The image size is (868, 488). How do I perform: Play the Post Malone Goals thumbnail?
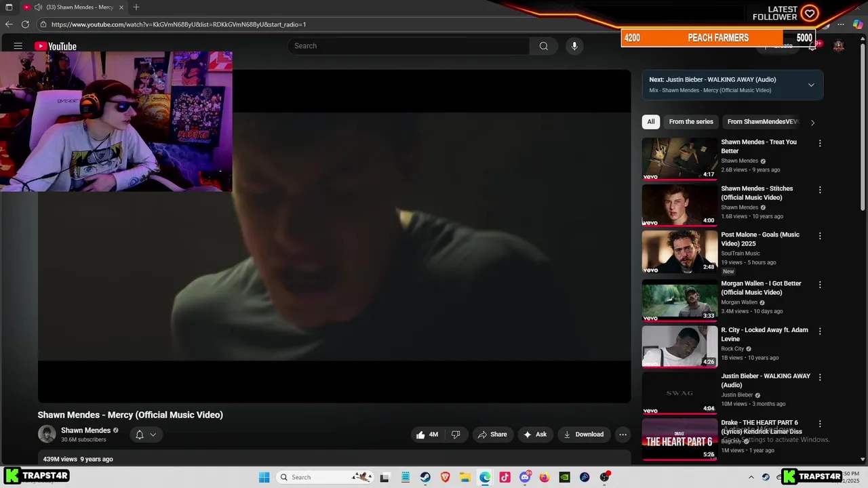pos(679,251)
